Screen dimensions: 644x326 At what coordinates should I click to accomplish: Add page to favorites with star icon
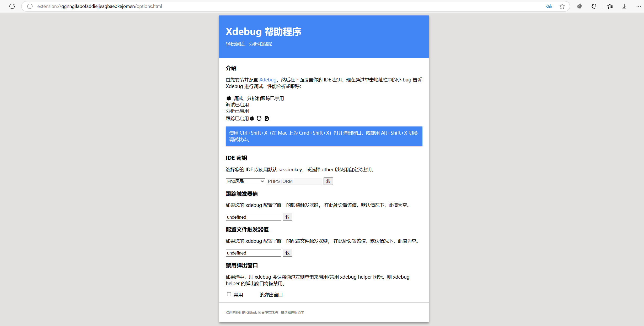[562, 6]
